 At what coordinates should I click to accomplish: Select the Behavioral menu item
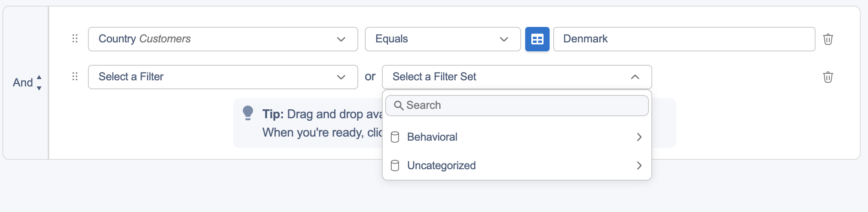pyautogui.click(x=432, y=137)
